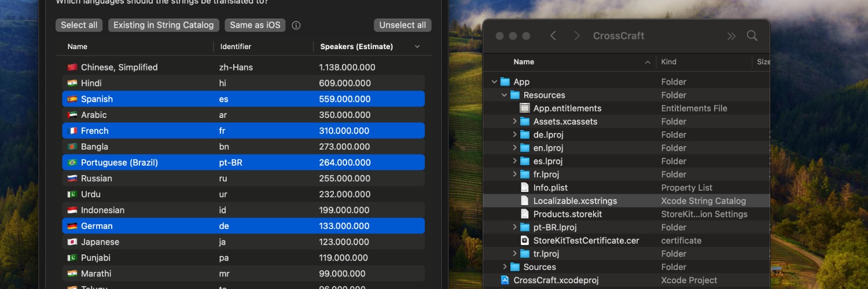Expand the fr.lproj folder
Screen dimensions: 868x289
coord(514,175)
